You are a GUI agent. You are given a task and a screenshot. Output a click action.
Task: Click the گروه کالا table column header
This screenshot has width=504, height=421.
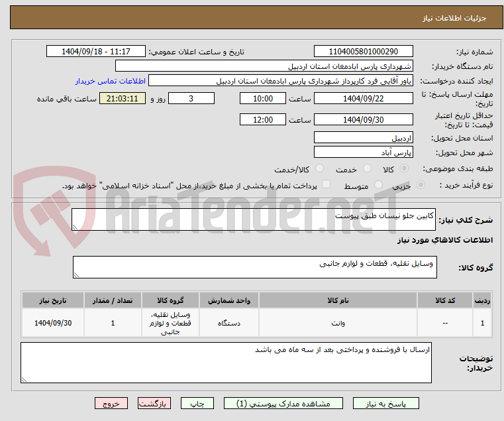pos(170,300)
